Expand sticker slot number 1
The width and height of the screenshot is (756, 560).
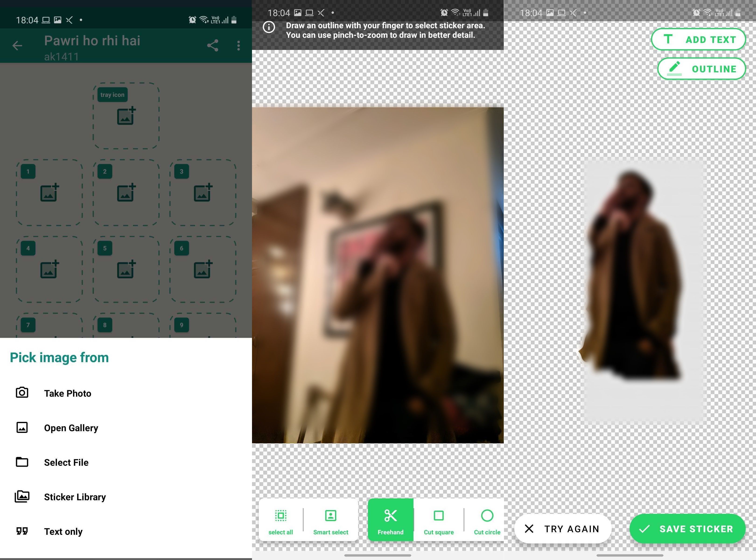[49, 191]
